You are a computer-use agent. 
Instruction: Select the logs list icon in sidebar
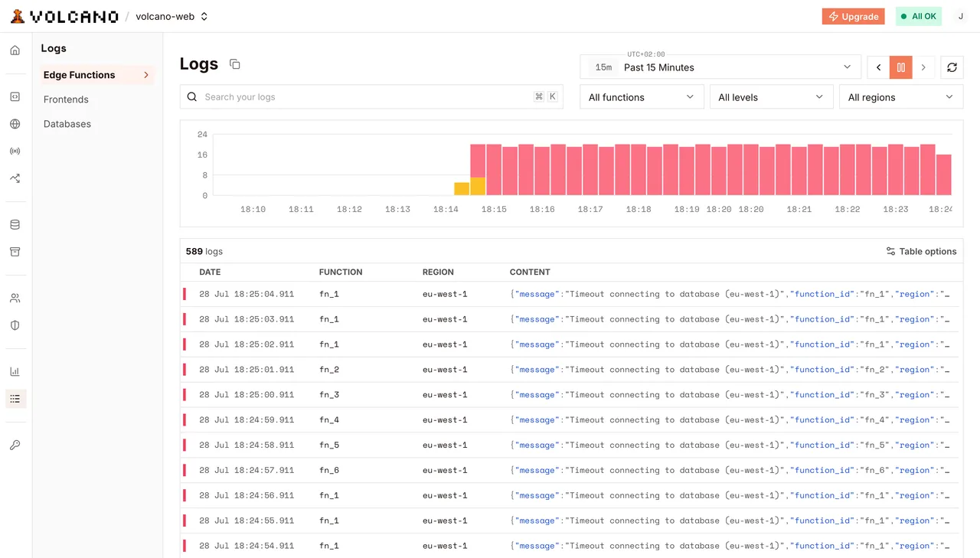point(15,399)
